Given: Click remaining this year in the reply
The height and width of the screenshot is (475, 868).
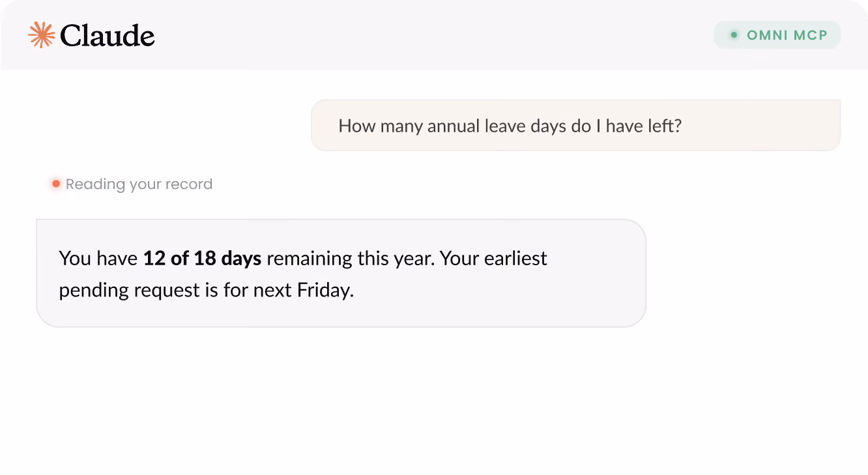Looking at the screenshot, I should coord(350,258).
